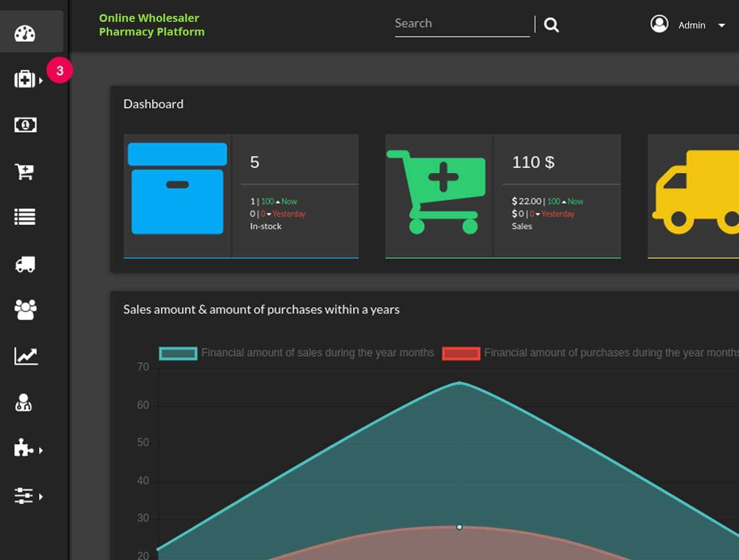Image resolution: width=739 pixels, height=560 pixels.
Task: Click the '5' in-stock count value
Action: [254, 162]
